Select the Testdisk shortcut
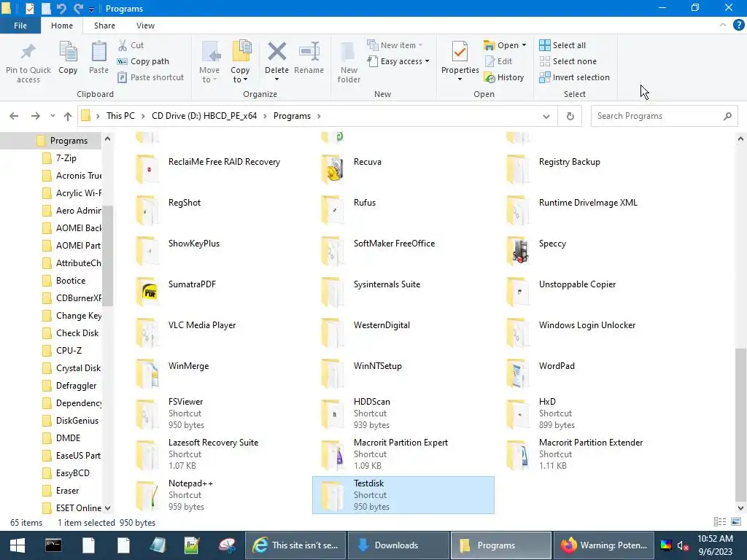Image resolution: width=747 pixels, height=560 pixels. click(x=403, y=495)
